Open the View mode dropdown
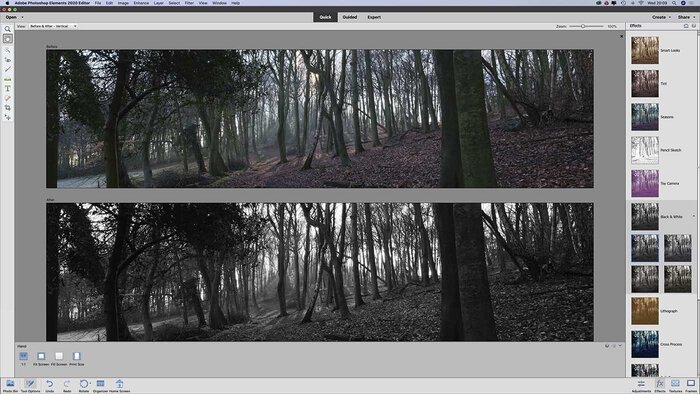The width and height of the screenshot is (700, 394). tap(53, 26)
